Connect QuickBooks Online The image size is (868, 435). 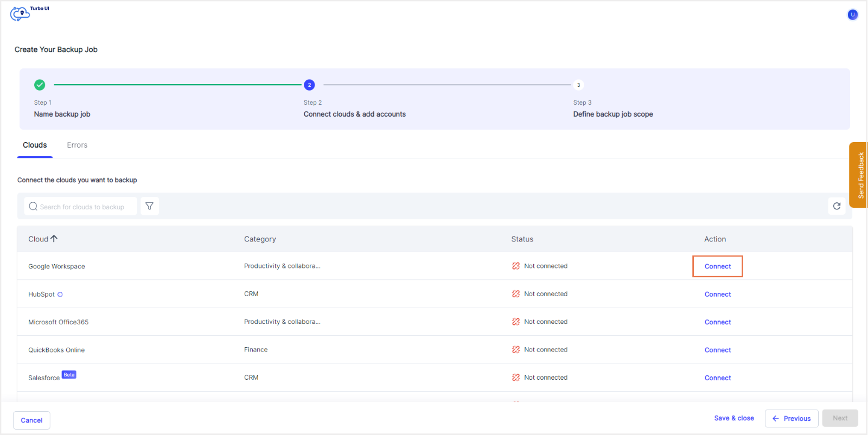click(718, 350)
